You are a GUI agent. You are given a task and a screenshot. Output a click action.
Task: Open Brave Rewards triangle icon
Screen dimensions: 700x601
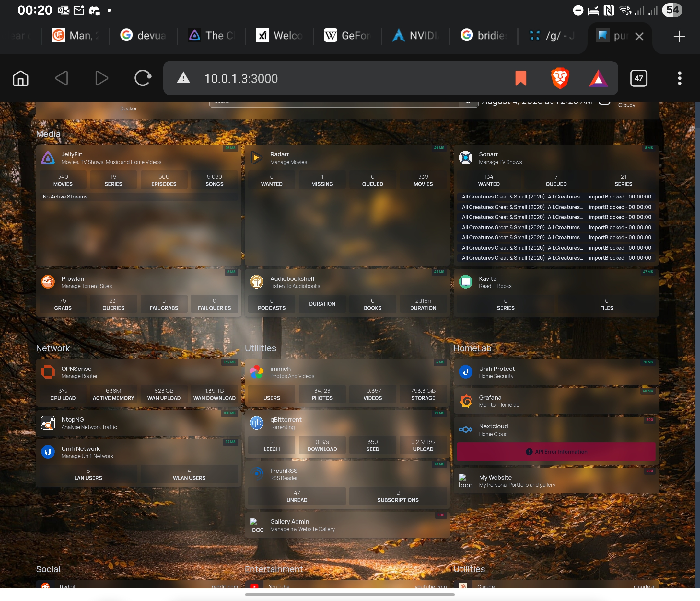tap(598, 79)
